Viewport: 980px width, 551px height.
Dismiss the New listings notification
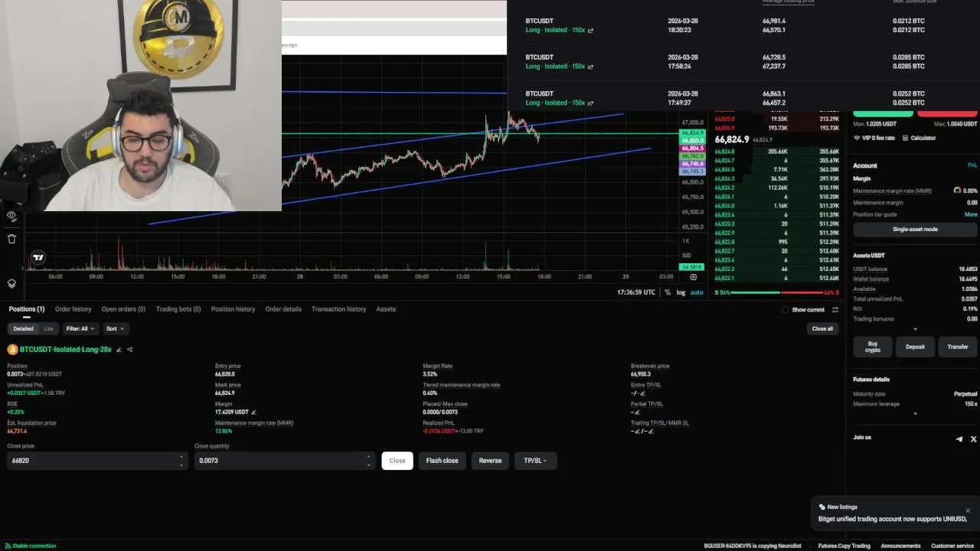pos(967,510)
